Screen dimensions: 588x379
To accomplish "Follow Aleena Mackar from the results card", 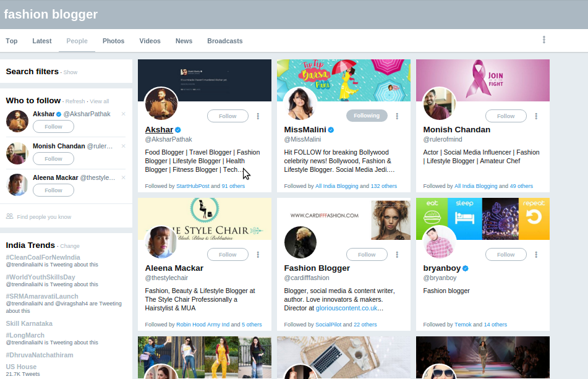I will click(x=228, y=255).
